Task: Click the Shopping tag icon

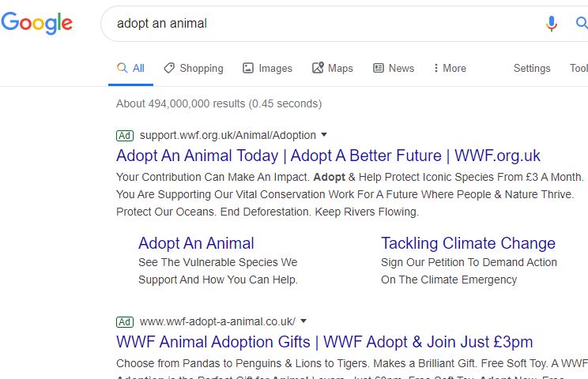Action: pyautogui.click(x=169, y=68)
